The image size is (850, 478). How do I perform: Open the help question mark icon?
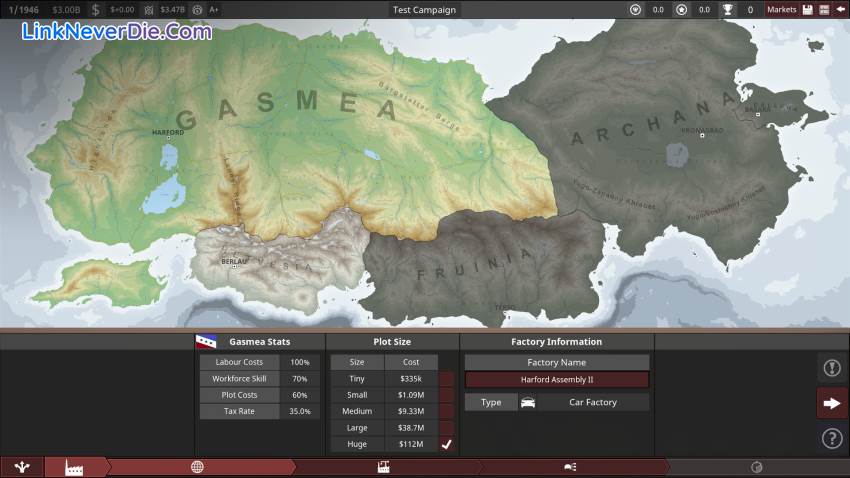point(832,438)
